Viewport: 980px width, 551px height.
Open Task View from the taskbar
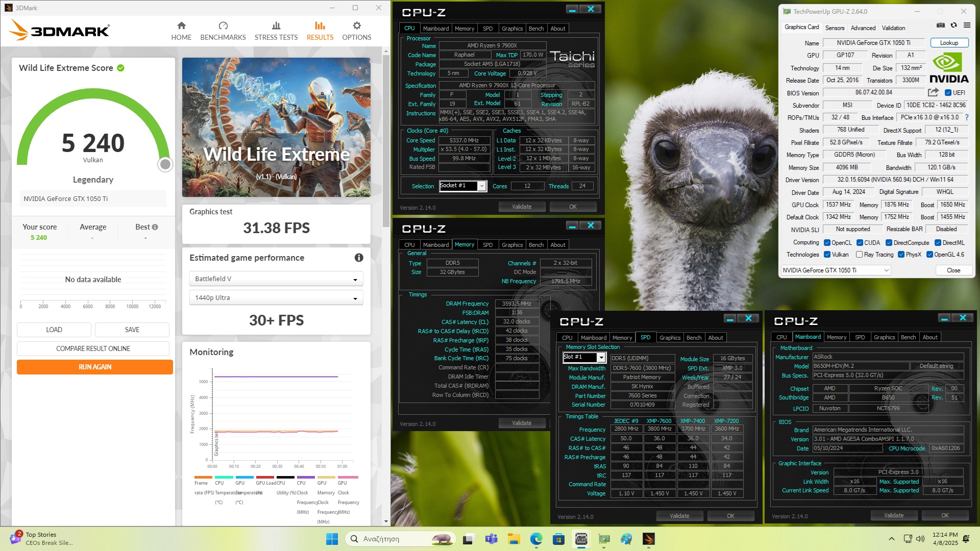pyautogui.click(x=468, y=539)
